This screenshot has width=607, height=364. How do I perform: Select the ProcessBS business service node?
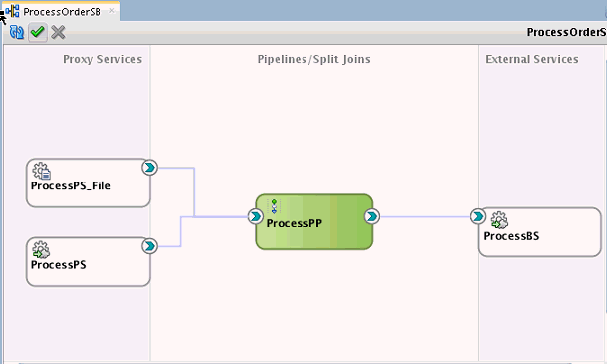click(540, 232)
